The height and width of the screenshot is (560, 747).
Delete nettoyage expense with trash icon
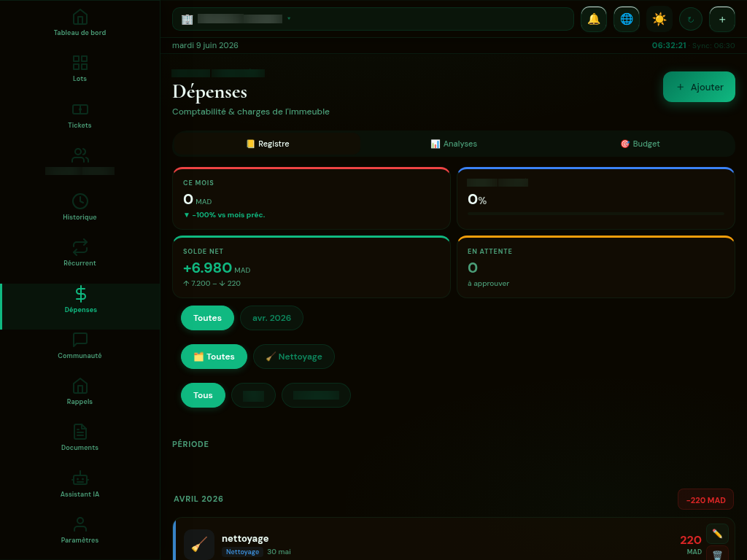717,554
